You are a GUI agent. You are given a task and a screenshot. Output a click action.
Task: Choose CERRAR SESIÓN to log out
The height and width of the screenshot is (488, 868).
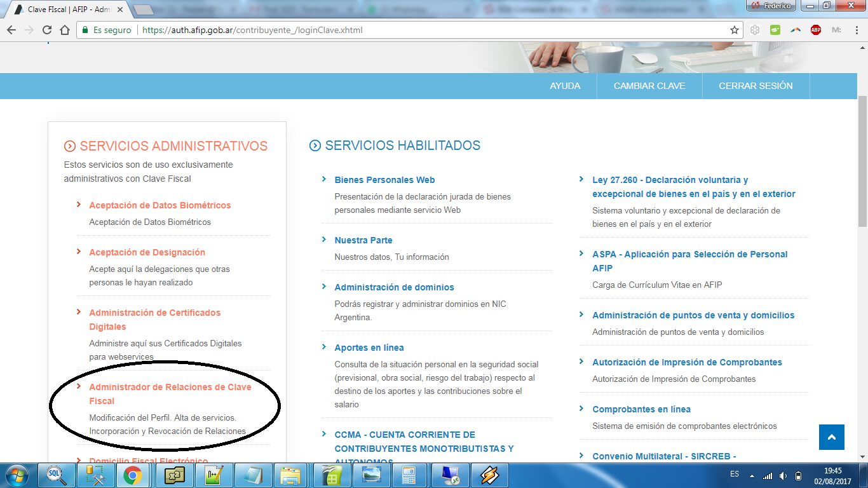coord(756,86)
